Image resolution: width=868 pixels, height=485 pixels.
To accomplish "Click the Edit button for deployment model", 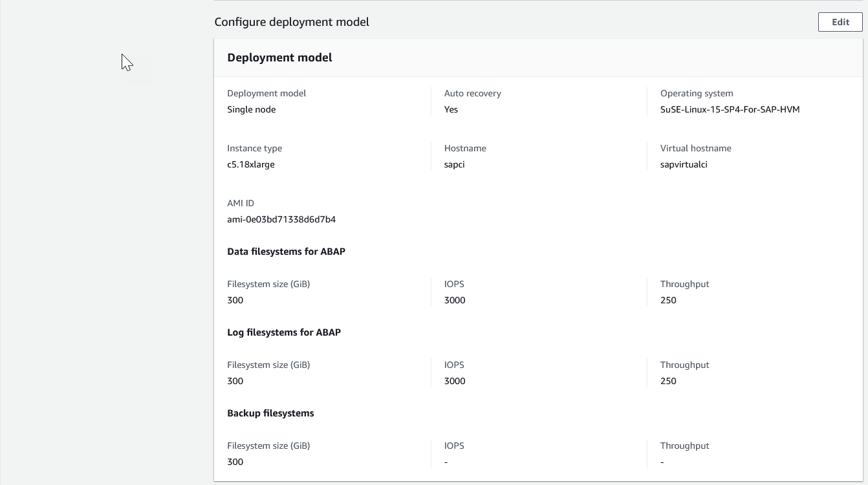I will [840, 22].
